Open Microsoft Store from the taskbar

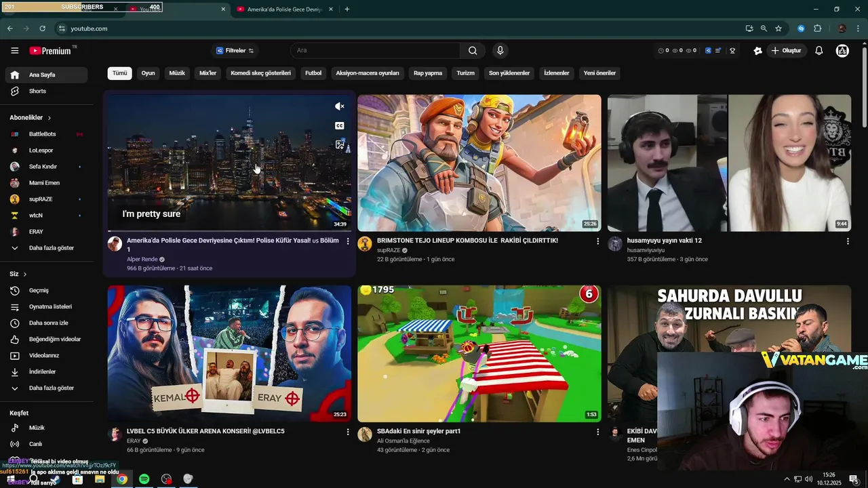point(77,479)
